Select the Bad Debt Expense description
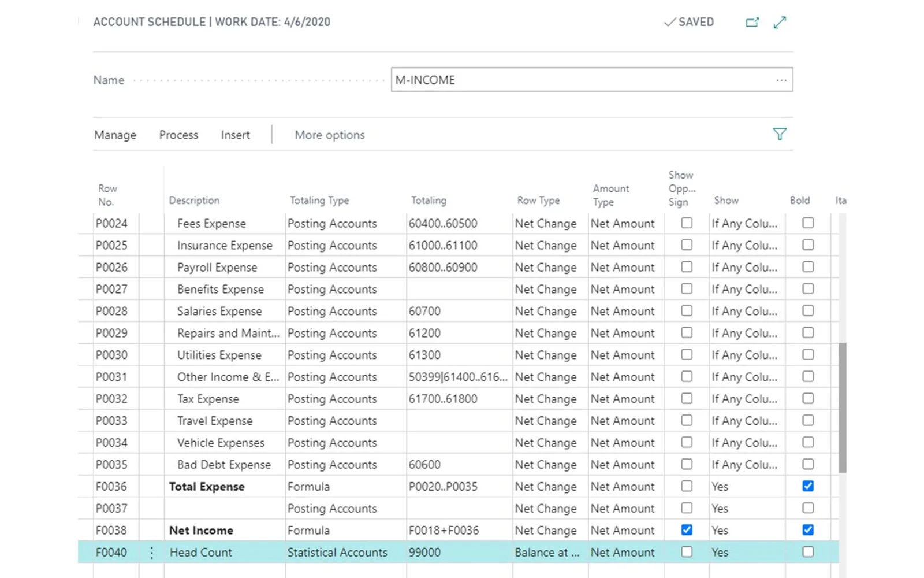This screenshot has width=924, height=578. pyautogui.click(x=225, y=465)
